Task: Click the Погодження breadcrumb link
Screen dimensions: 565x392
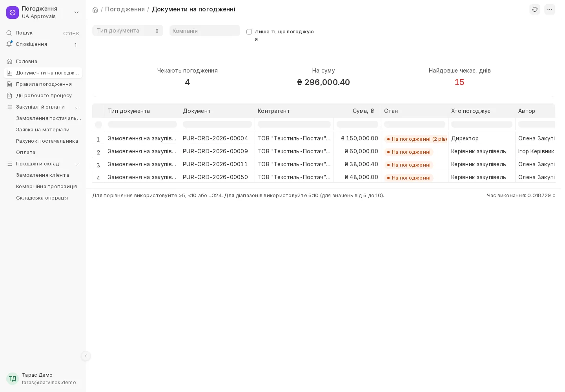Action: (x=125, y=9)
